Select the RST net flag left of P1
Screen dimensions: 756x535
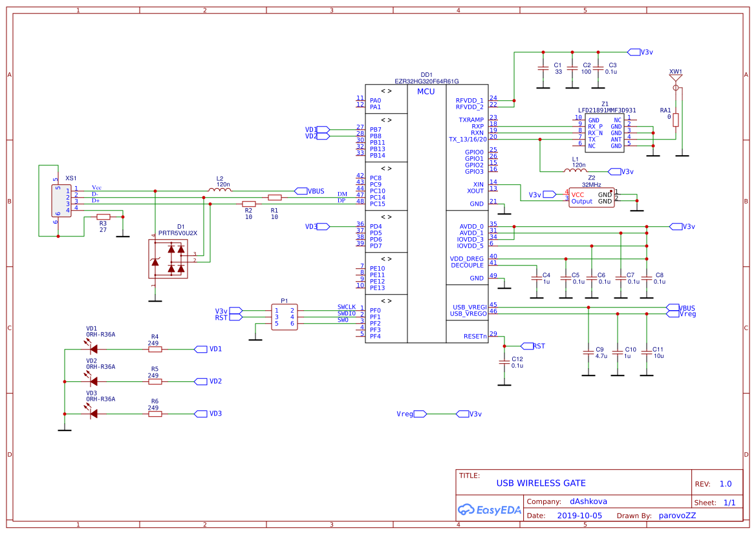click(x=228, y=317)
